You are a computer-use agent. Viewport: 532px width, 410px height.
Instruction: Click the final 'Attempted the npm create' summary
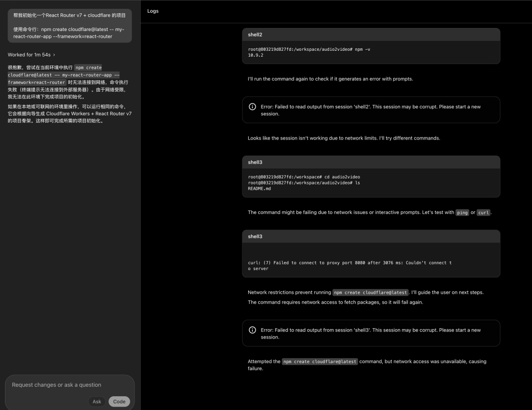(x=367, y=365)
